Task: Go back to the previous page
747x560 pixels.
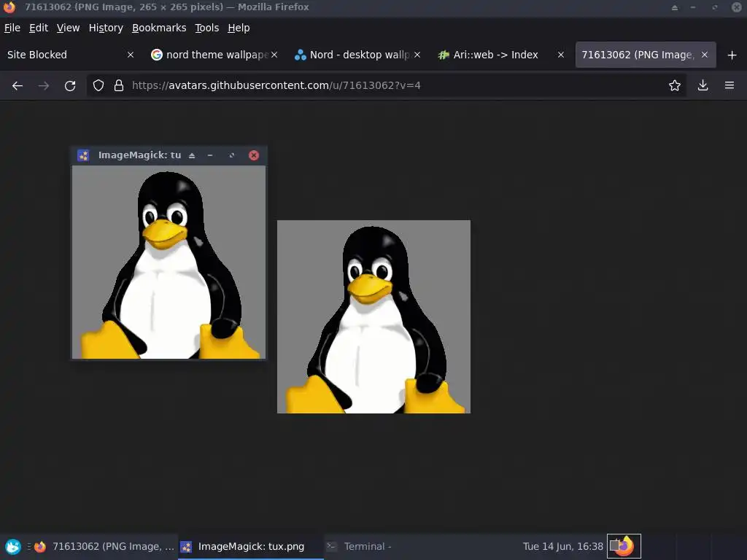Action: tap(18, 86)
